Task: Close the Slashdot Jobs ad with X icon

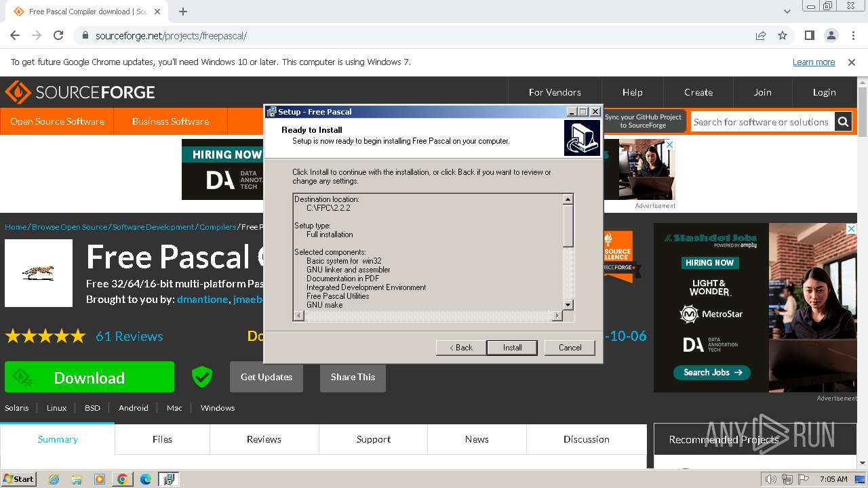Action: (x=852, y=229)
